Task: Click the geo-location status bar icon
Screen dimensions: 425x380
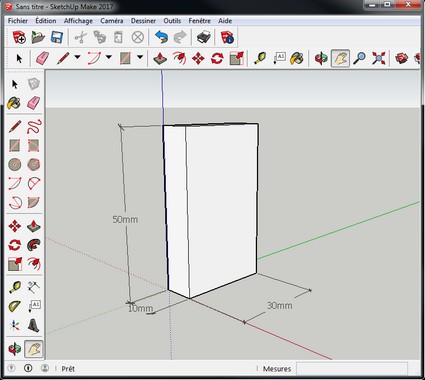Action: 11,368
